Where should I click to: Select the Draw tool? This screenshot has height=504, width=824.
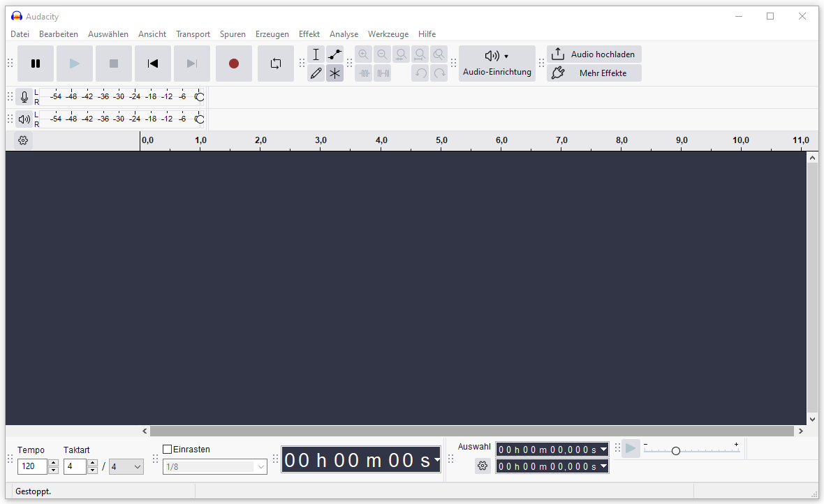[x=316, y=73]
